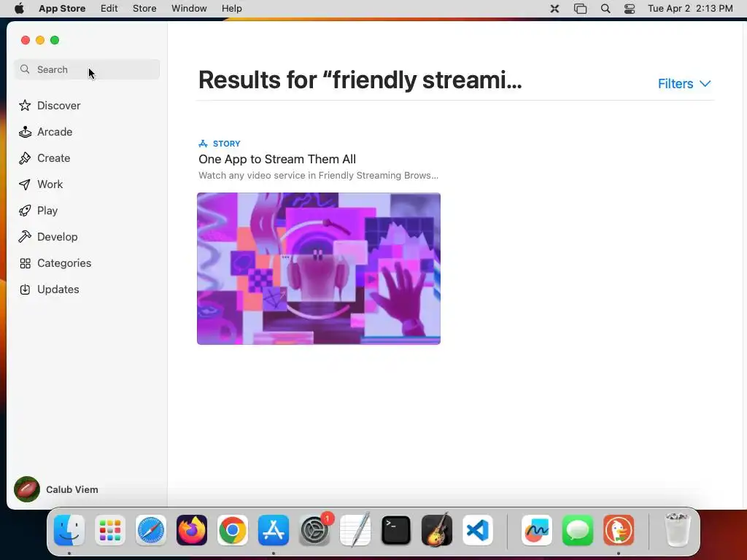
Task: Open TextEdit from the Dock
Action: (355, 530)
